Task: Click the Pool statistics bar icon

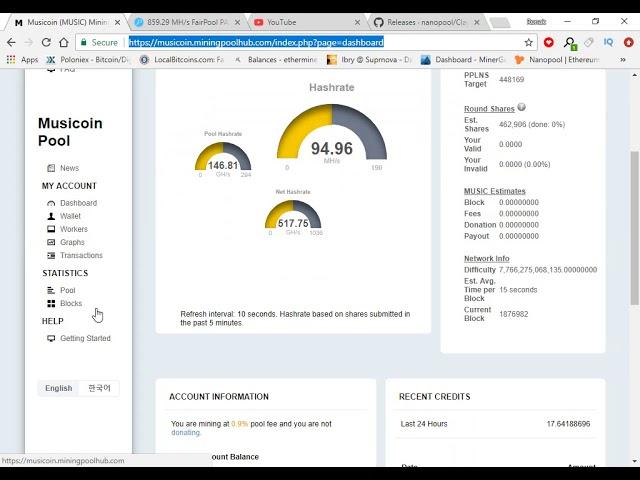Action: (51, 290)
